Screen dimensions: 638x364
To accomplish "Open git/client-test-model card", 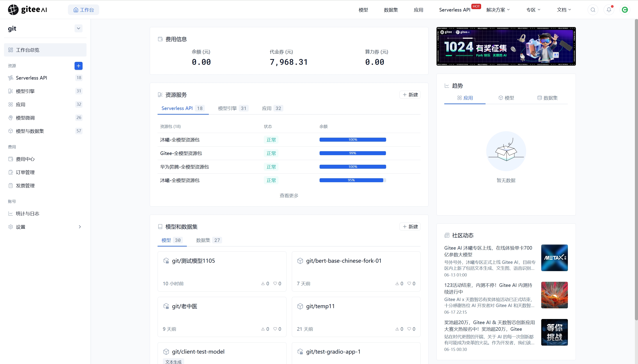I will [222, 353].
